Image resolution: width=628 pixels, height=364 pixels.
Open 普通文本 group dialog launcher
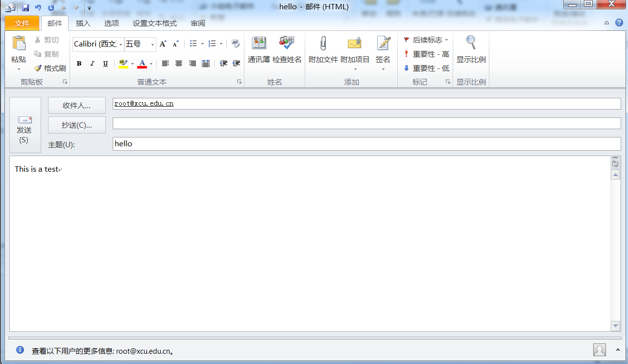point(239,82)
